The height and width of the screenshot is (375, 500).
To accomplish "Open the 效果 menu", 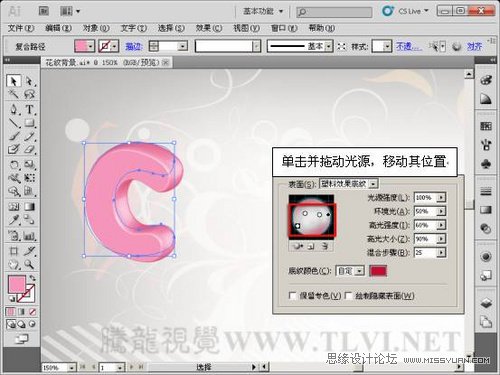I will tap(209, 28).
